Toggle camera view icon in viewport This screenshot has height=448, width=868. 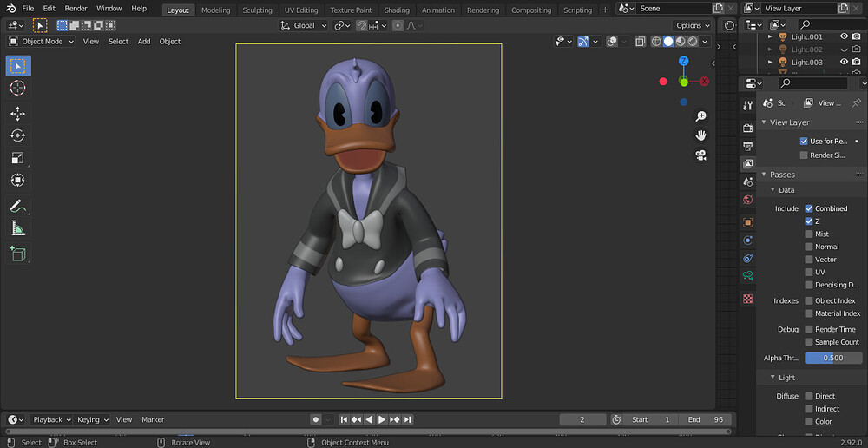[x=700, y=155]
